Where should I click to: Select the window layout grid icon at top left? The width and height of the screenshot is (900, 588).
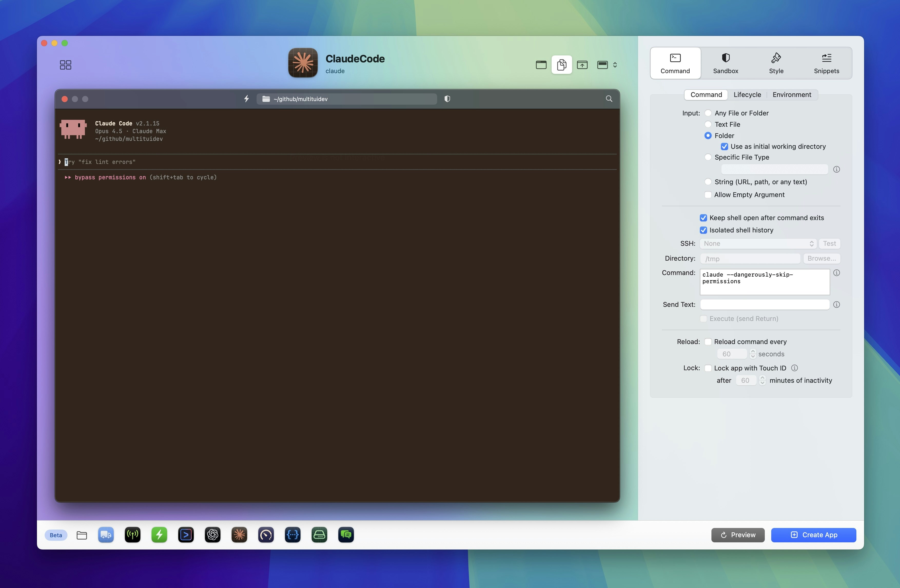pyautogui.click(x=65, y=65)
